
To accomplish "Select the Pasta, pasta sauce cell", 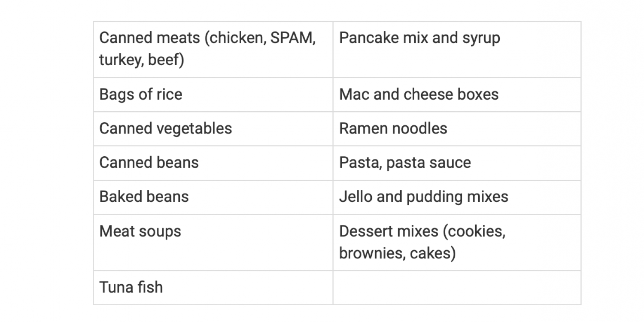I will 457,163.
